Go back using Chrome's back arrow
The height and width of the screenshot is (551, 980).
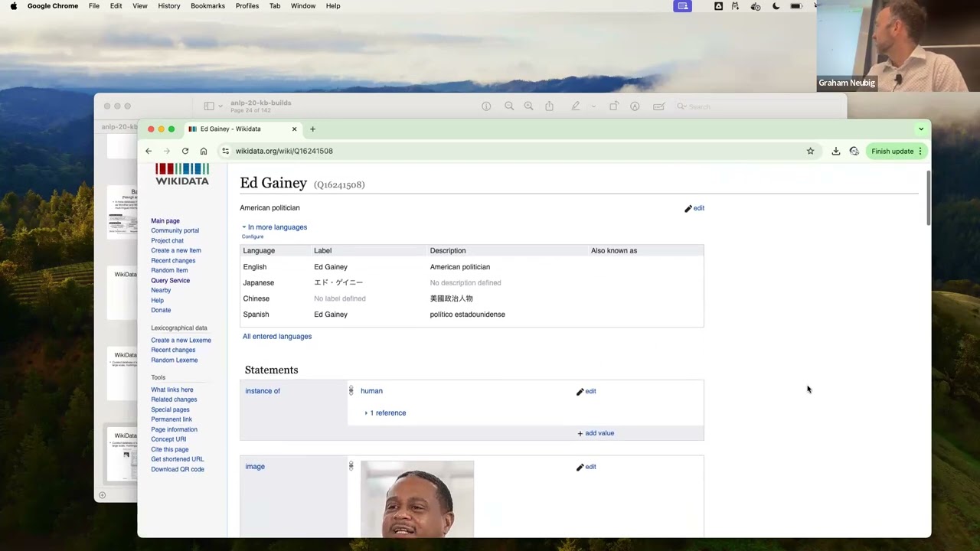click(x=149, y=151)
